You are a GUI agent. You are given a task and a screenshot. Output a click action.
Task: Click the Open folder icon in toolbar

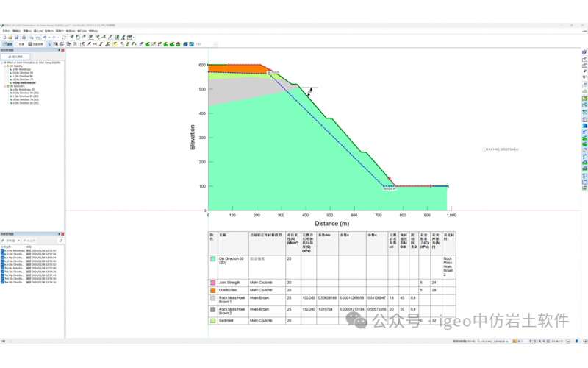click(x=12, y=37)
